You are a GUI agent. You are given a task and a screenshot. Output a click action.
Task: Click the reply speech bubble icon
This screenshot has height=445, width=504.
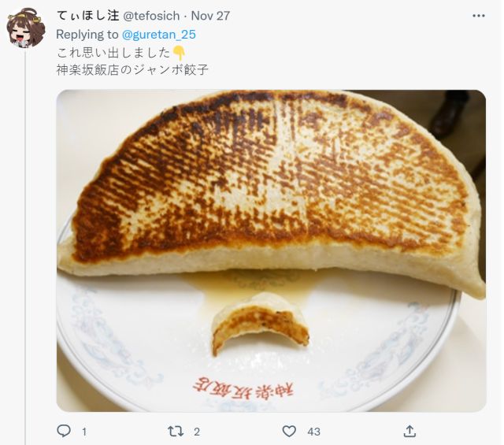coord(64,431)
